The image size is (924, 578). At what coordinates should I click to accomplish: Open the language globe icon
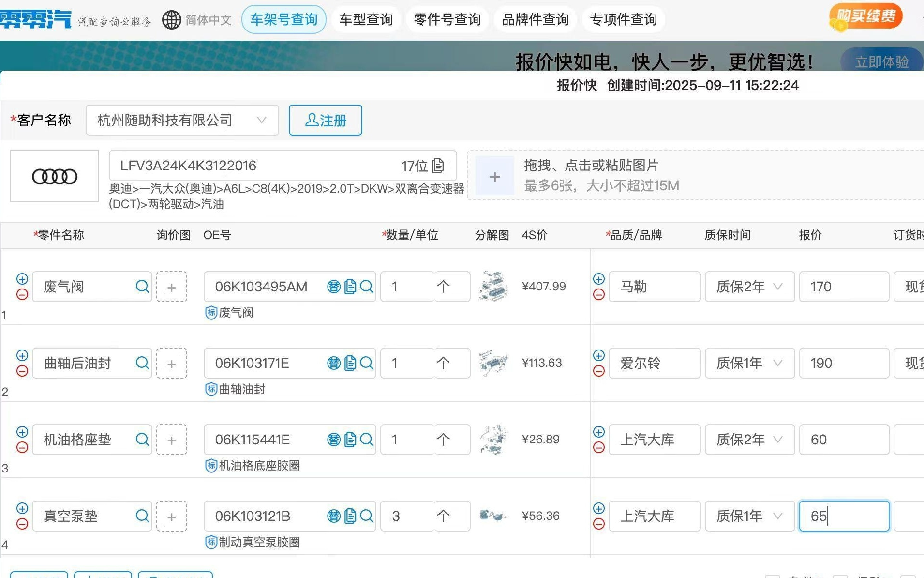click(171, 20)
